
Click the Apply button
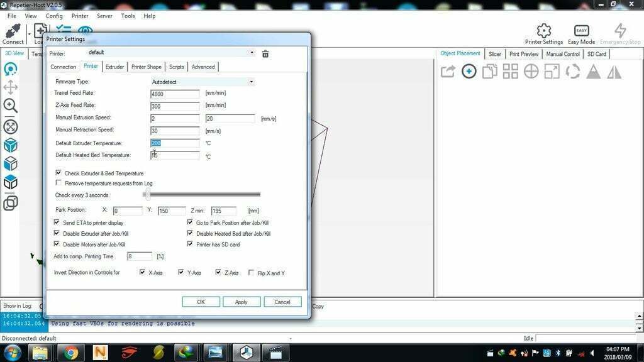click(241, 302)
